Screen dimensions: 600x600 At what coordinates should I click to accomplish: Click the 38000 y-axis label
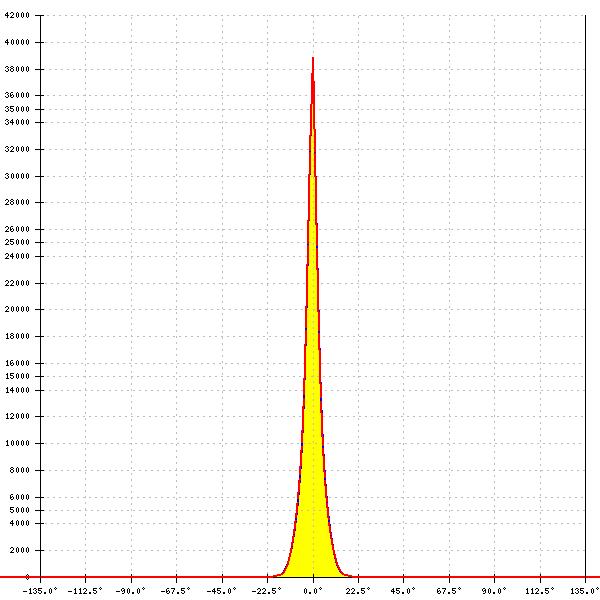tap(17, 69)
